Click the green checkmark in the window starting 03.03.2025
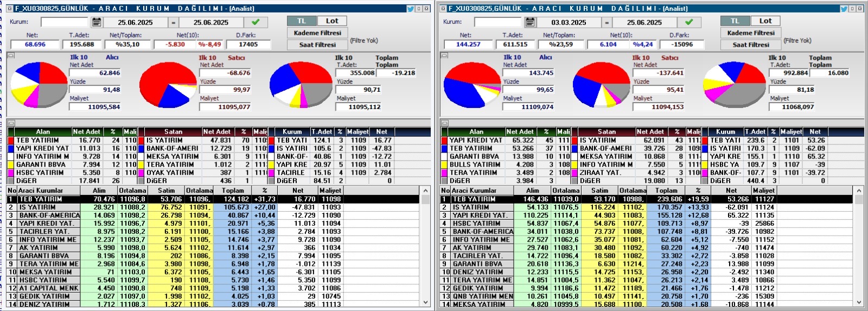Viewport: 868px width, 311px height. [x=689, y=22]
